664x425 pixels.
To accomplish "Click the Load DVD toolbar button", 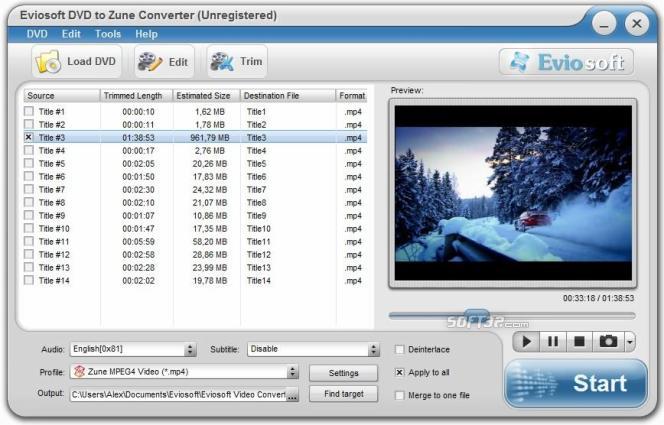I will point(77,62).
